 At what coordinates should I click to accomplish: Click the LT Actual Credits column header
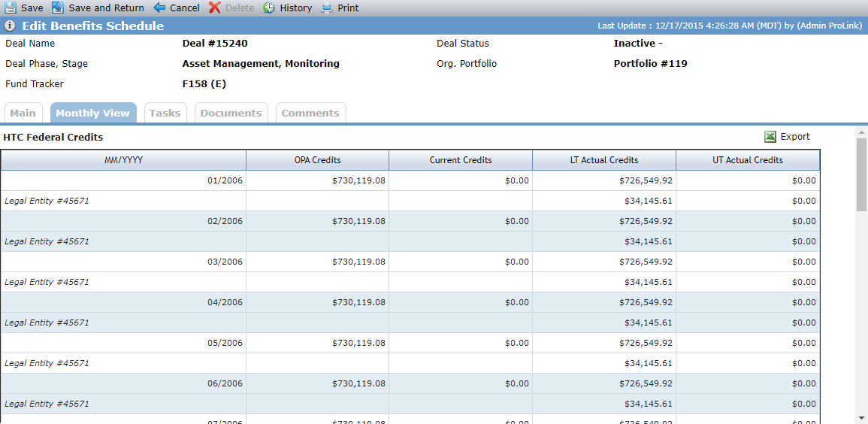(x=604, y=160)
